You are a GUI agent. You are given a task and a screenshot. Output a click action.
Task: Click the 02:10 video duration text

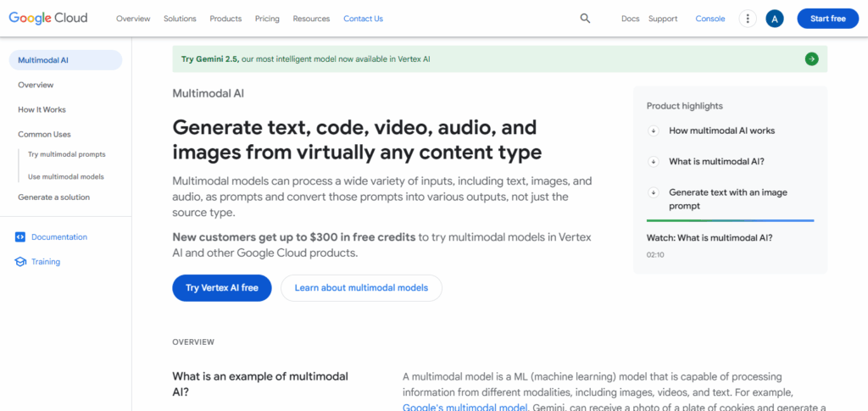coord(655,255)
